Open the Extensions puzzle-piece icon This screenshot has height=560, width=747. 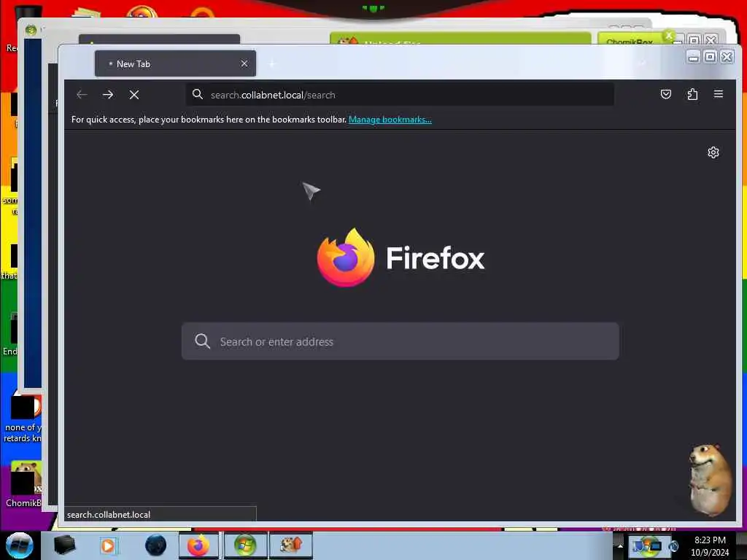pos(692,94)
